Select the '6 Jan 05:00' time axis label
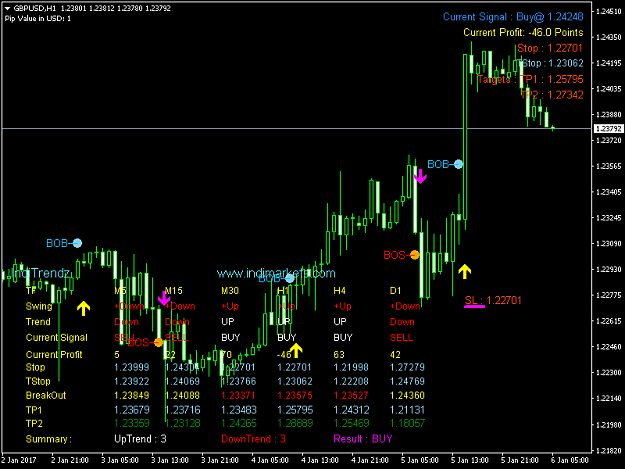625x469 pixels. point(570,460)
